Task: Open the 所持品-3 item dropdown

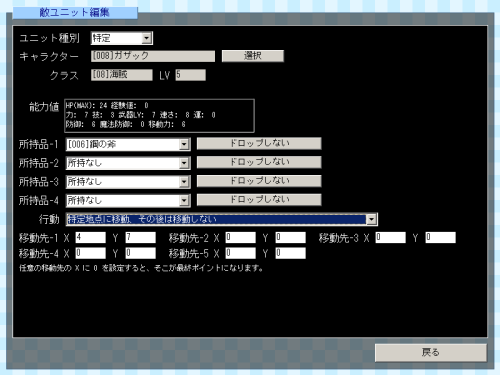Action: (x=128, y=182)
